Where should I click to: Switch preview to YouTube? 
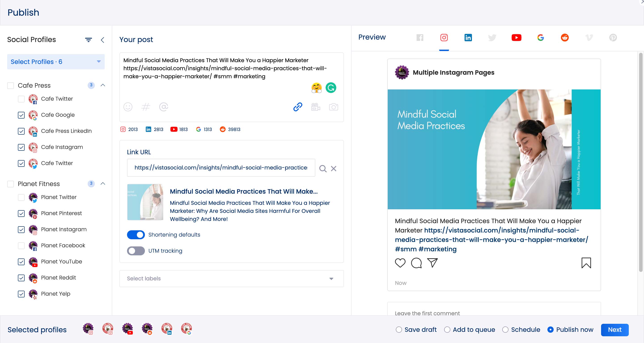tap(516, 38)
